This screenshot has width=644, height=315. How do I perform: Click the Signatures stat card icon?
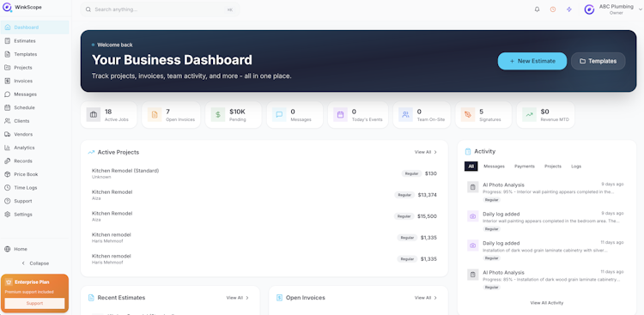click(x=467, y=115)
